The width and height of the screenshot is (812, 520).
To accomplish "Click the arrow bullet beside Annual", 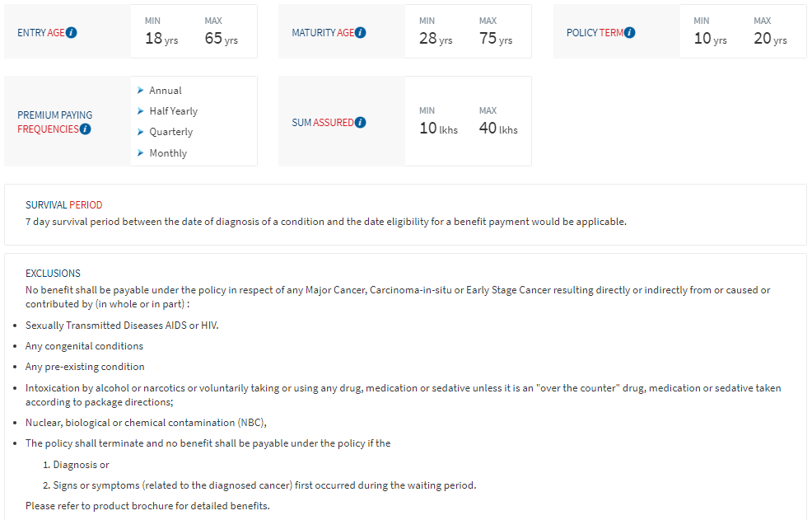I will tap(141, 90).
